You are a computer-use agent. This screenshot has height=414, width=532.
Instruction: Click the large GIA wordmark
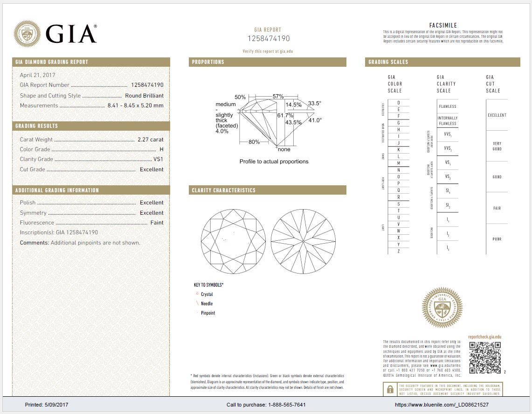click(x=71, y=34)
